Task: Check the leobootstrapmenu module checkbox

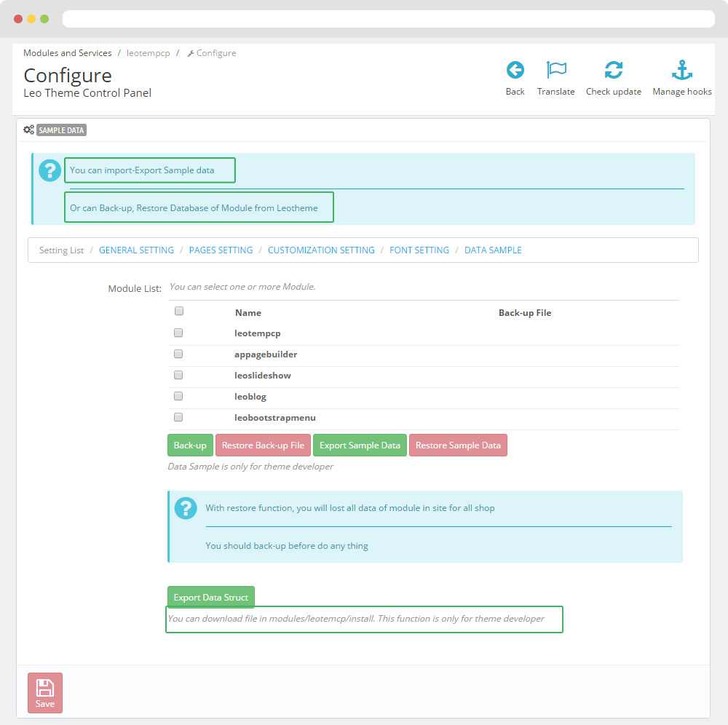Action: click(178, 417)
